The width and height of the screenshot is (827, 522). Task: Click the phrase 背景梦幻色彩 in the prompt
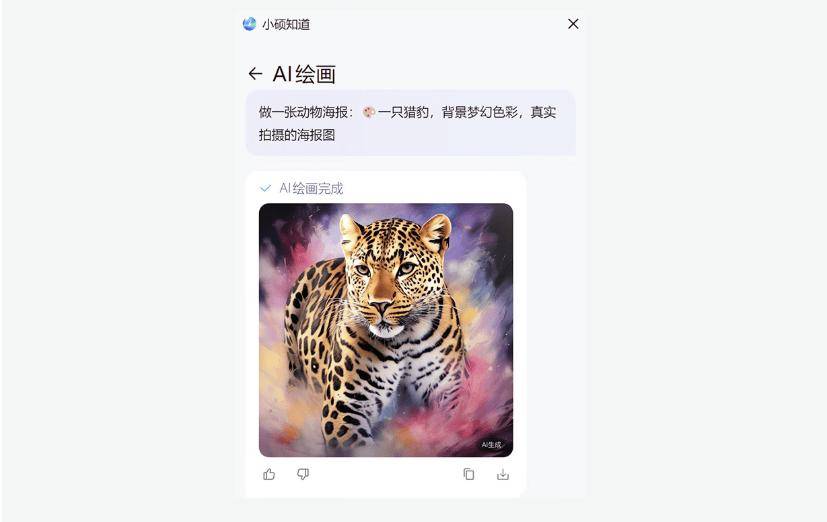479,112
